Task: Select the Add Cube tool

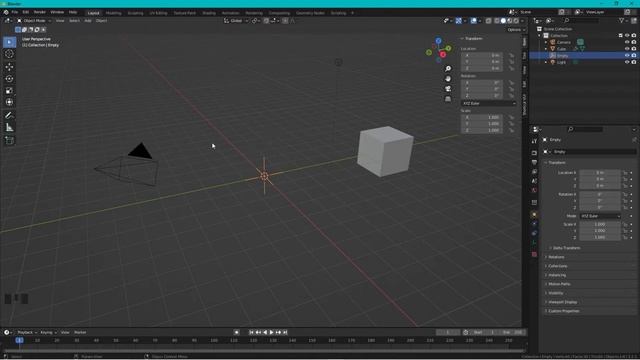Action: [x=9, y=140]
